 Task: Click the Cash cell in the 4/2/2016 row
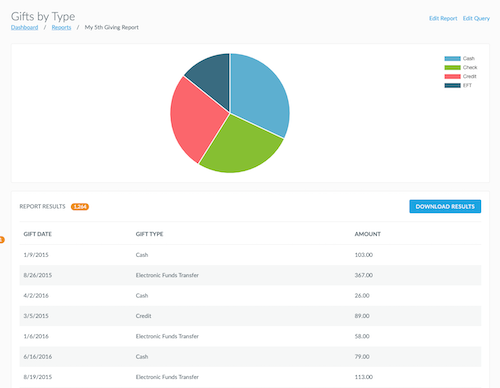click(x=142, y=295)
